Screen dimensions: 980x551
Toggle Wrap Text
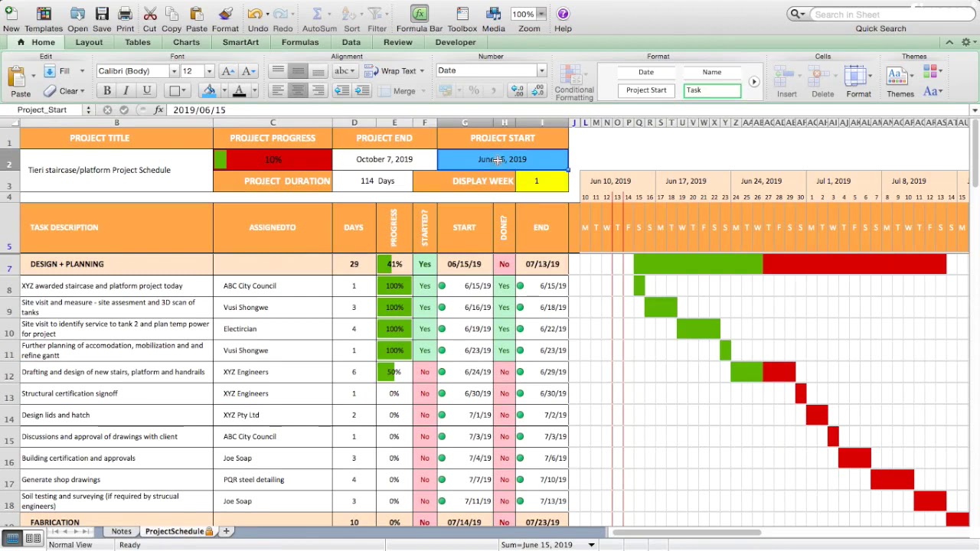[394, 71]
